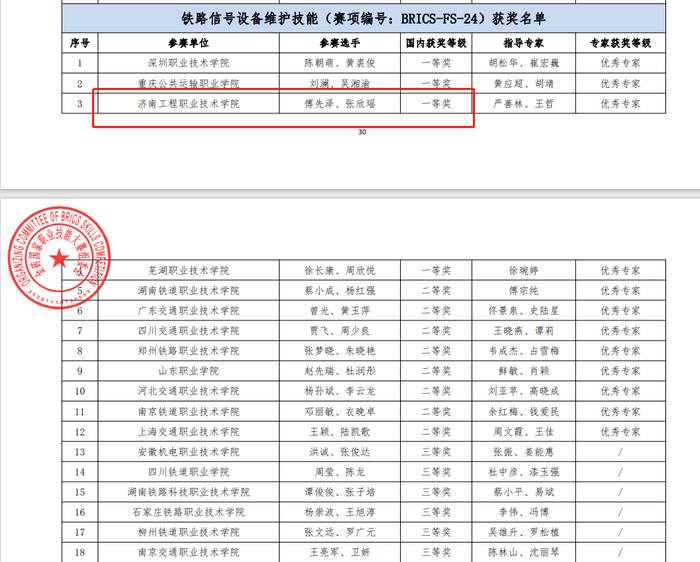Image resolution: width=700 pixels, height=562 pixels.
Task: Click the table title containing BRICS-FS-24
Action: point(363,18)
